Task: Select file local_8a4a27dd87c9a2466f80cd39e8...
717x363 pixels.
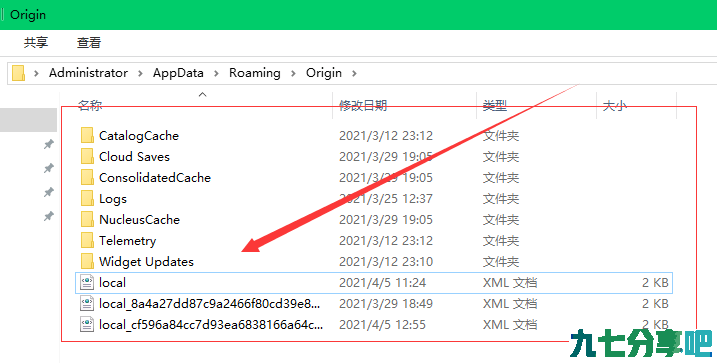Action: click(209, 304)
